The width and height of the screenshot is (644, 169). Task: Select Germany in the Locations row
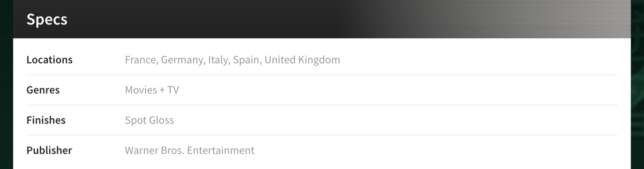click(182, 60)
